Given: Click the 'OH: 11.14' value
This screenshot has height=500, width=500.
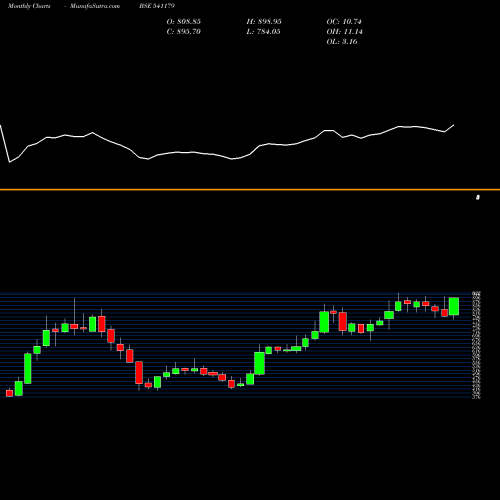Looking at the screenshot, I should coord(345,32).
